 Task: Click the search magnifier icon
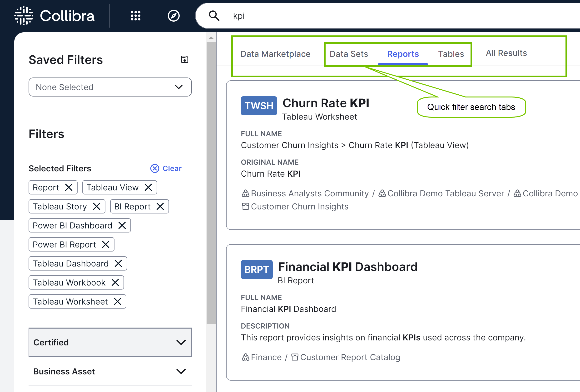214,16
